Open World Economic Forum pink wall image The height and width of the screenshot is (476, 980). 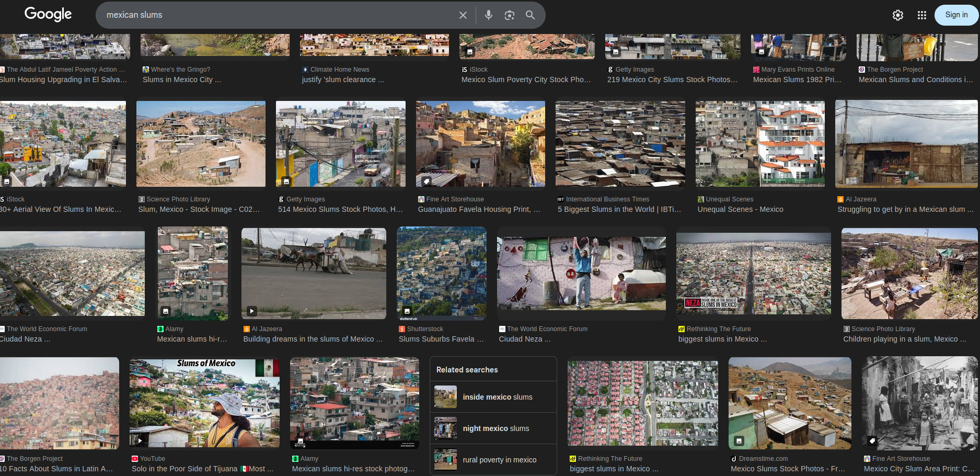pyautogui.click(x=581, y=274)
